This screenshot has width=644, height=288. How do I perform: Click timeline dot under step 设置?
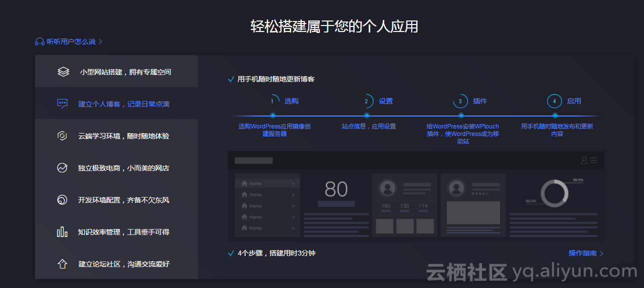[x=367, y=115]
